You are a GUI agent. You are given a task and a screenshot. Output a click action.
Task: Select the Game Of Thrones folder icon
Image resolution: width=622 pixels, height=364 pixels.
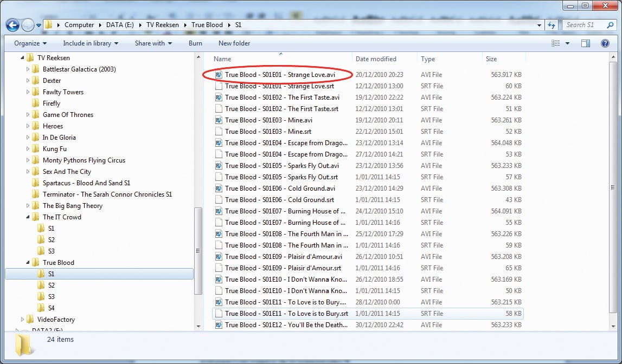35,115
